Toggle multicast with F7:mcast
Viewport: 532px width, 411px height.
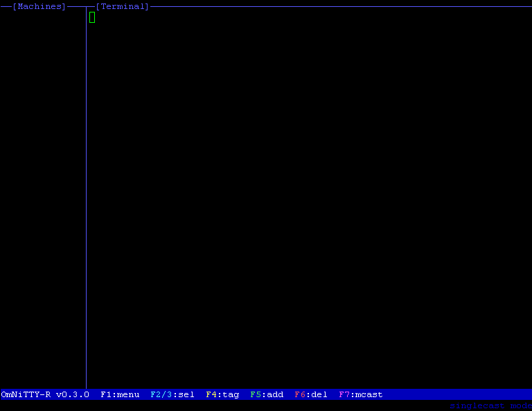[x=361, y=394]
